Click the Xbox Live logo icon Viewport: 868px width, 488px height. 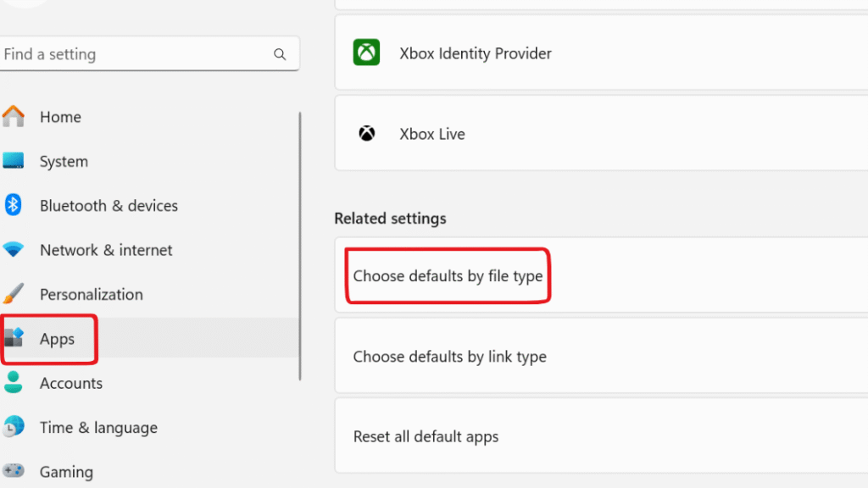(366, 133)
